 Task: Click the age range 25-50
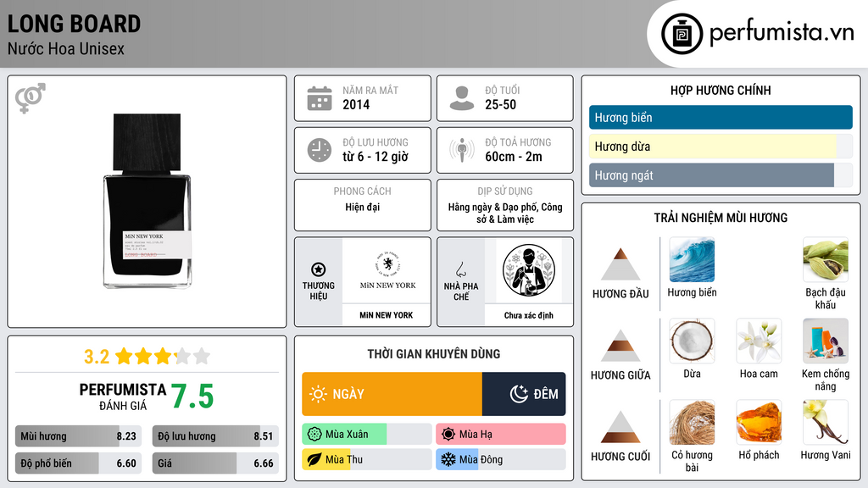click(x=500, y=104)
